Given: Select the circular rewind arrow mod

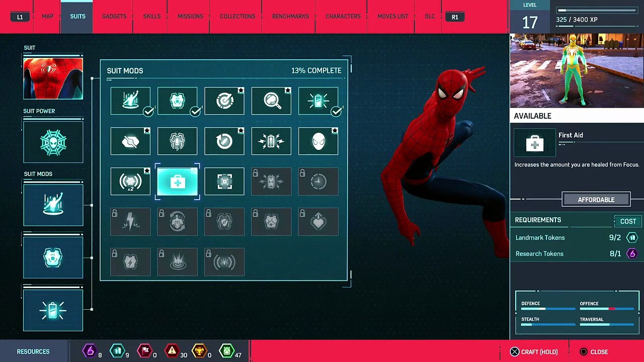Looking at the screenshot, I should [224, 141].
